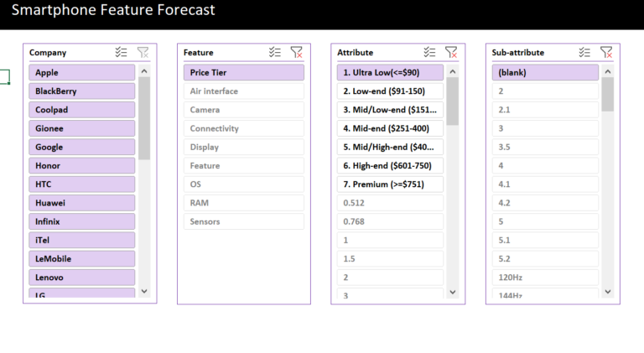Select Apple in Company slicer
Screen dimensions: 644x353
click(81, 73)
